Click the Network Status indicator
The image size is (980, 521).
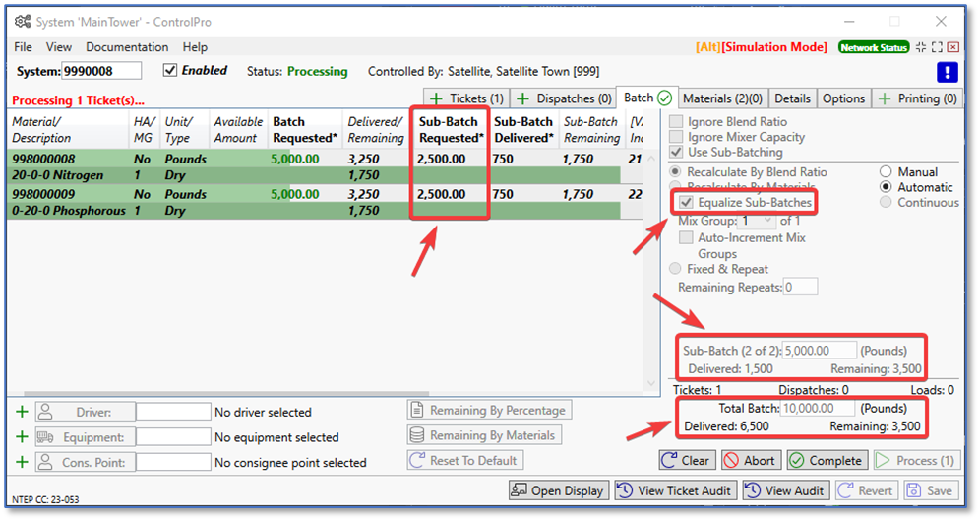[873, 47]
